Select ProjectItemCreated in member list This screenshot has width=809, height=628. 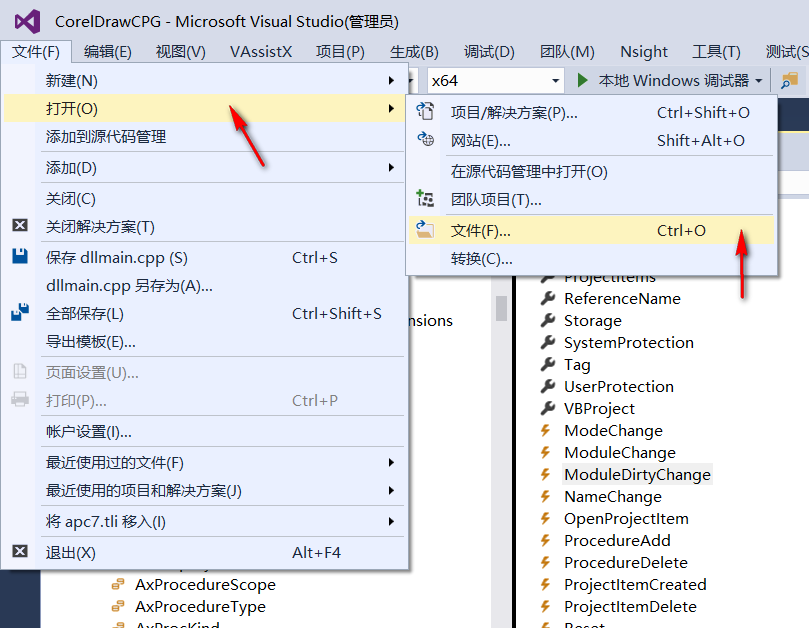pos(635,584)
